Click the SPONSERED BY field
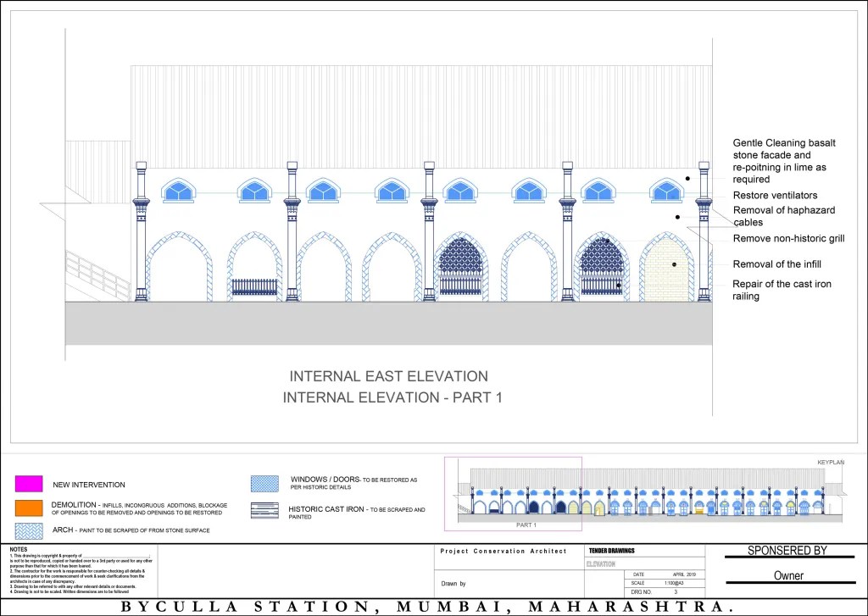868x616 pixels. point(787,551)
